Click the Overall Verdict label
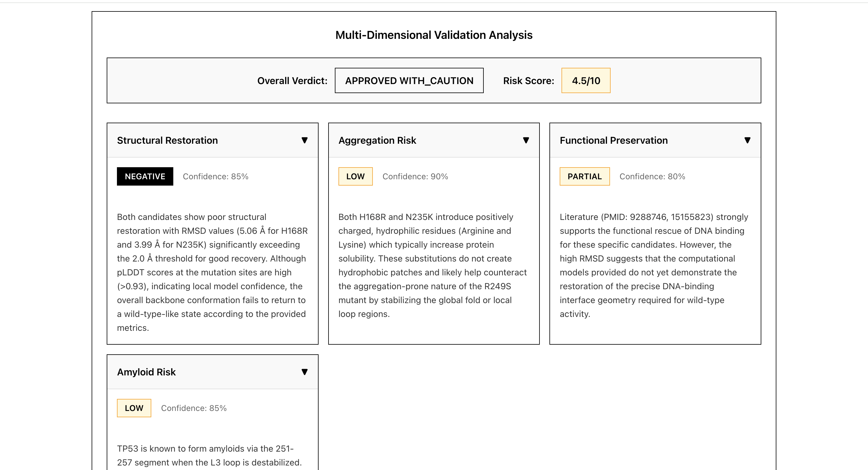The width and height of the screenshot is (868, 470). (292, 80)
